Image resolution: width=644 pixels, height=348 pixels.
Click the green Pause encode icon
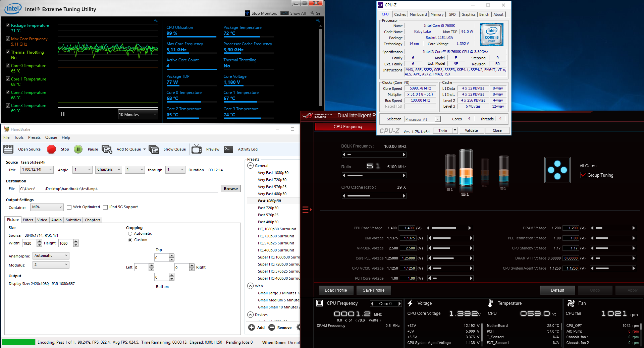(78, 149)
